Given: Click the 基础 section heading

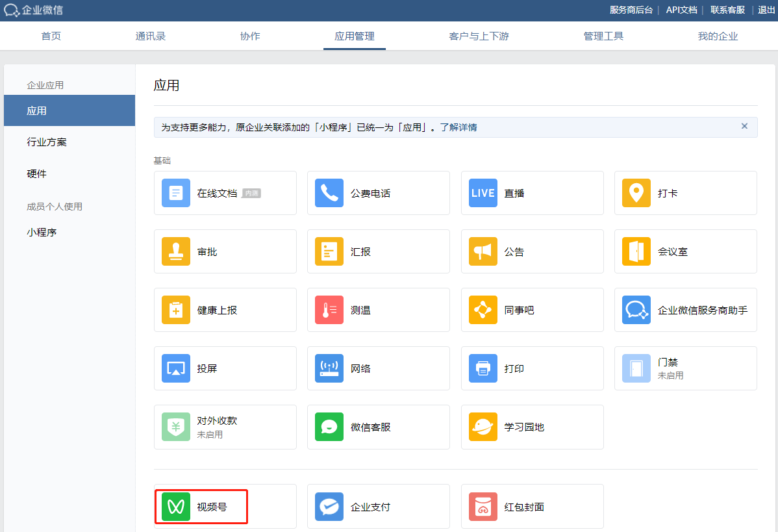Looking at the screenshot, I should click(162, 161).
